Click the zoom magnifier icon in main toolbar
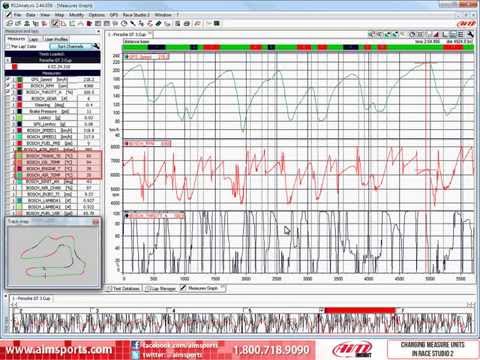Viewport: 480px width, 360px height. 9,24
